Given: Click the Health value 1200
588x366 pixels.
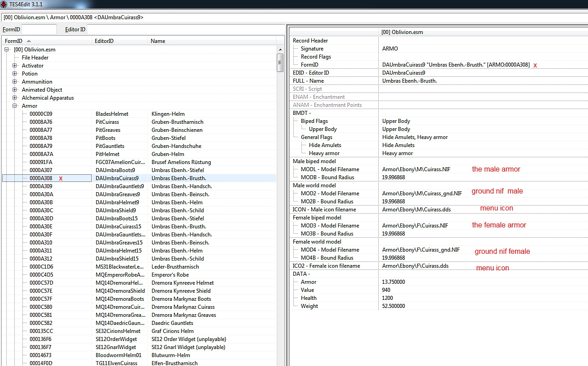Looking at the screenshot, I should (388, 298).
